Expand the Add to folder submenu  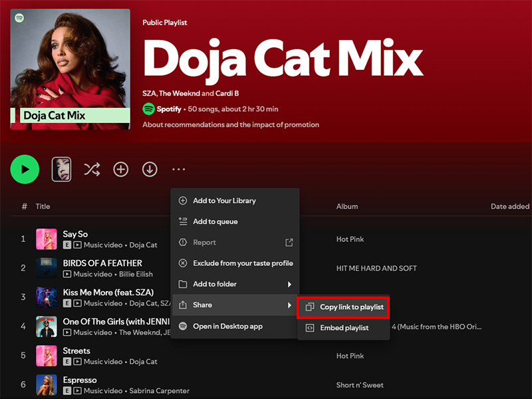tap(235, 284)
